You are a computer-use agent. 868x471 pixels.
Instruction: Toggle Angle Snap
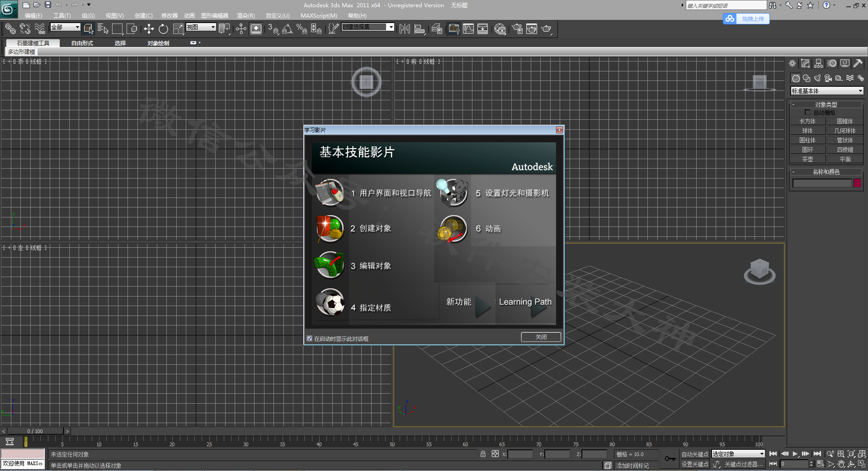288,29
